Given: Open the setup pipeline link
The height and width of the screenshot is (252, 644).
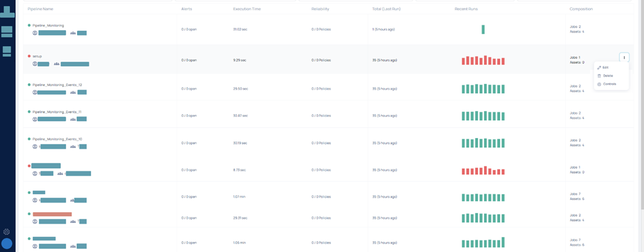Looking at the screenshot, I should coord(37,56).
